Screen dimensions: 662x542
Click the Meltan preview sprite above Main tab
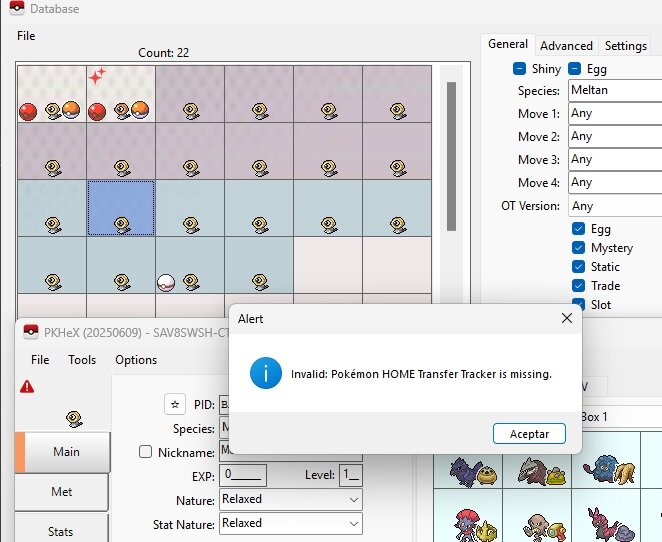72,416
